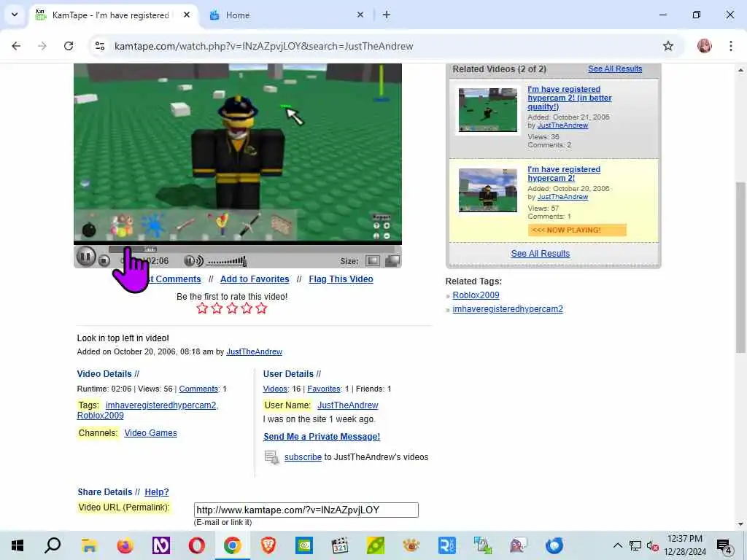View site information icon in address bar
The image size is (747, 560).
tap(100, 46)
